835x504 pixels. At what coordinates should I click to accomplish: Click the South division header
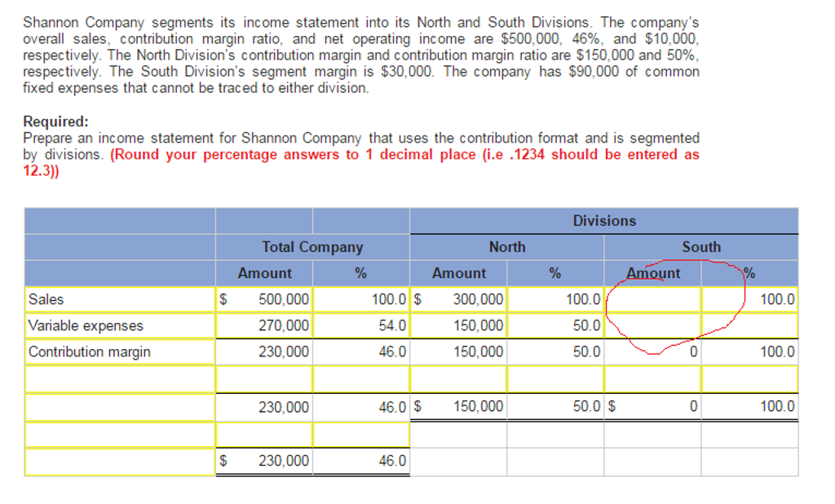point(701,246)
